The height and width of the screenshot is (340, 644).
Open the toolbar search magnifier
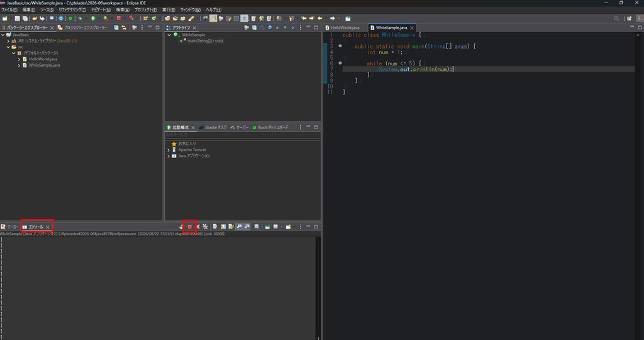pos(616,18)
